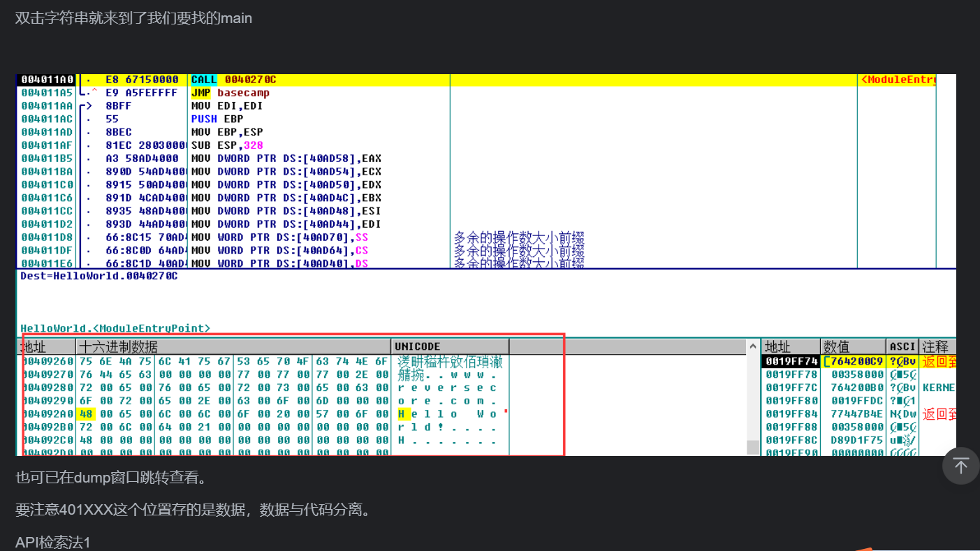Click the dump pane scrollbar up arrow
Screen dimensions: 980x551
pos(753,346)
